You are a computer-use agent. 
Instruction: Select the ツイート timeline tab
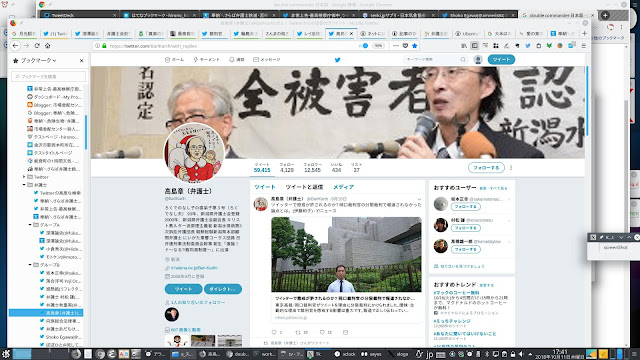[265, 187]
